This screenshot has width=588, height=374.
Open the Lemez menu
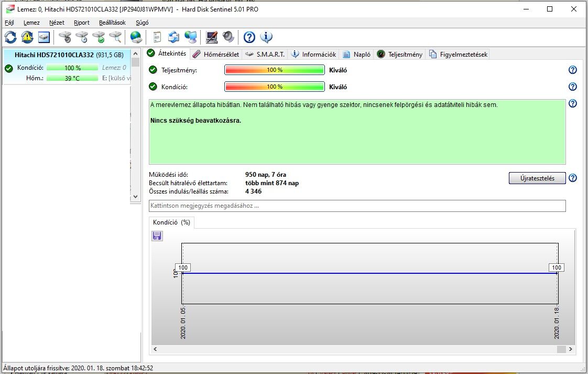(31, 23)
